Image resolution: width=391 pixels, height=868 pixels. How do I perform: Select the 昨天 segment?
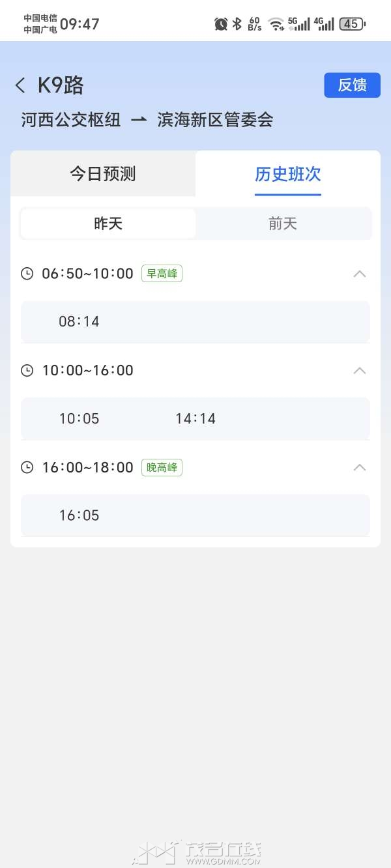(108, 224)
